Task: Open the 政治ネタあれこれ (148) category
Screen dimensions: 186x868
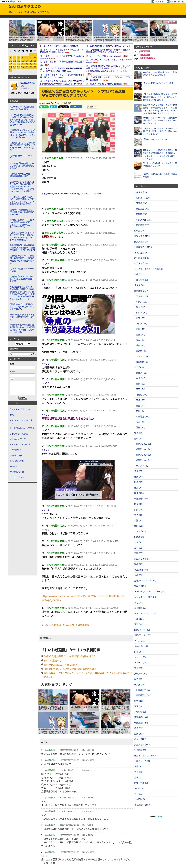Action: pos(145,755)
